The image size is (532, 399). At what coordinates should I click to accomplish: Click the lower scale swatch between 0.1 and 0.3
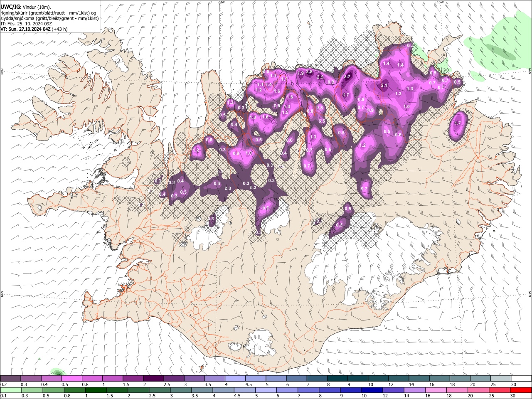pyautogui.click(x=11, y=390)
